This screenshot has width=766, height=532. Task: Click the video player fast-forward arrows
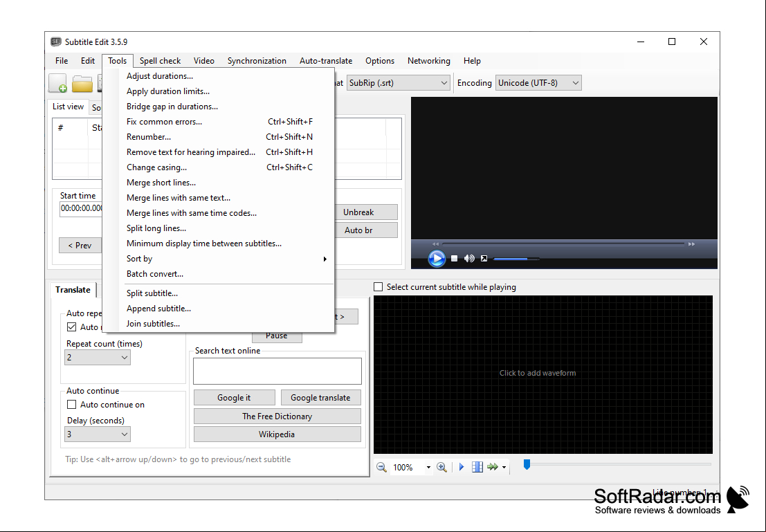tap(691, 244)
